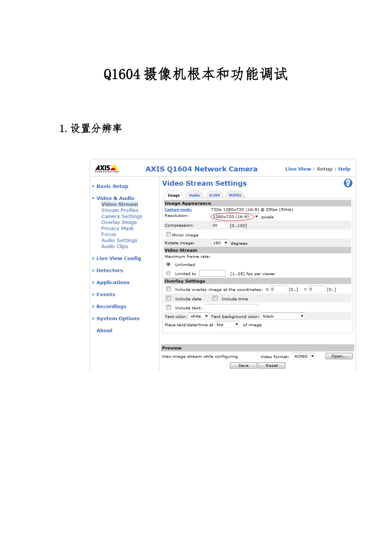The width and height of the screenshot is (392, 555).
Task: Switch to the Audio tab
Action: coord(194,195)
